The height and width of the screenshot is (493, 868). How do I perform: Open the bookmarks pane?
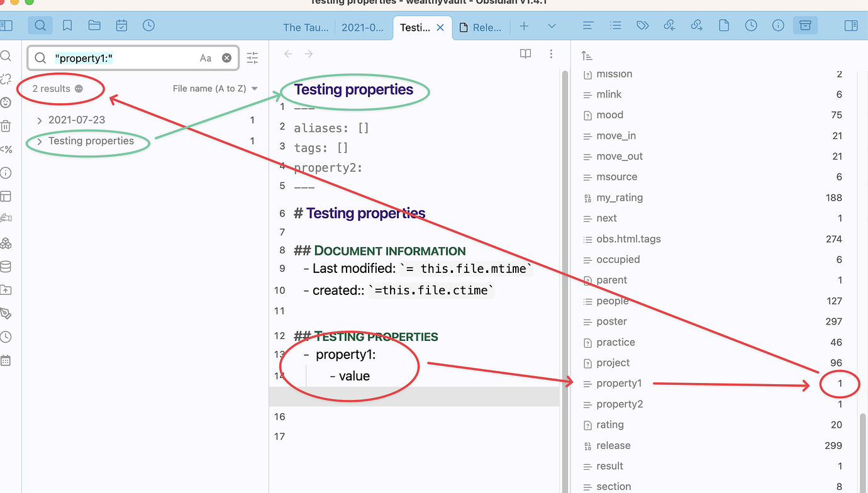coord(67,25)
